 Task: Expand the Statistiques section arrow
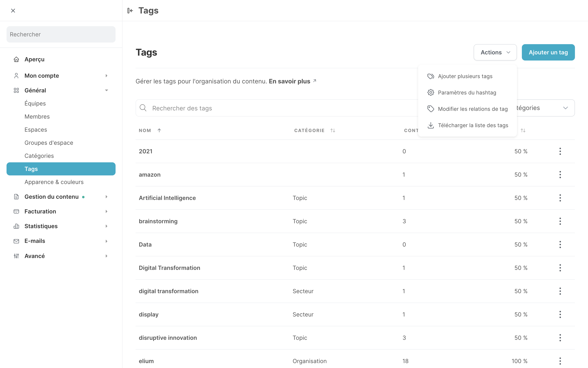tap(106, 226)
